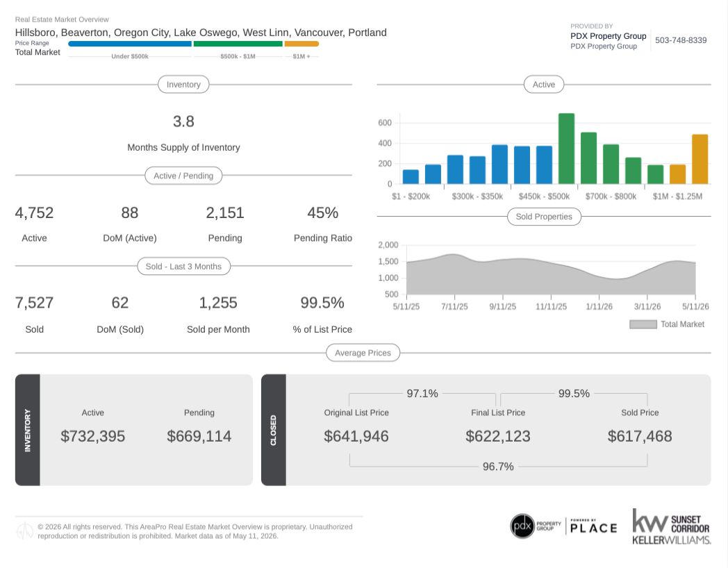Click the tallest green bar in Active chart
This screenshot has height=568, width=728.
click(566, 149)
